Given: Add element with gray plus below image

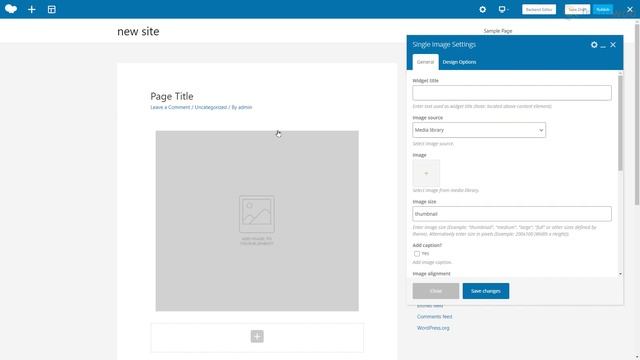Looking at the screenshot, I should [257, 336].
